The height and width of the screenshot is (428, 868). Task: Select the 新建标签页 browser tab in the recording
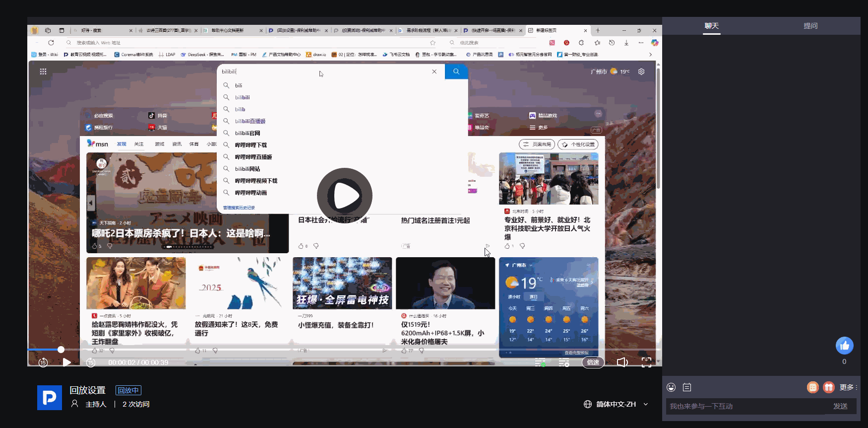(x=558, y=30)
